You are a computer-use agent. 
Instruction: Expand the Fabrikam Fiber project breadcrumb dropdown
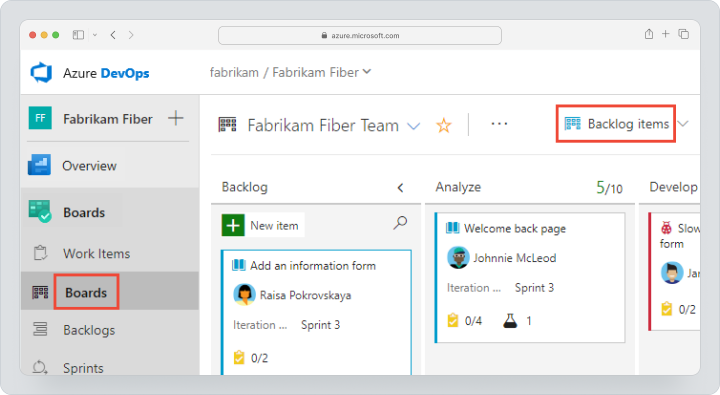[x=367, y=72]
